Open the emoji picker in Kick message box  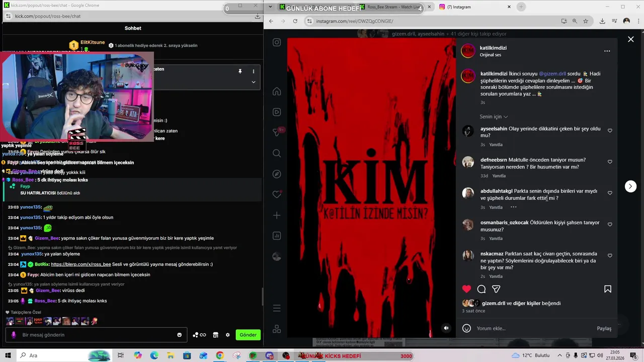(x=179, y=335)
